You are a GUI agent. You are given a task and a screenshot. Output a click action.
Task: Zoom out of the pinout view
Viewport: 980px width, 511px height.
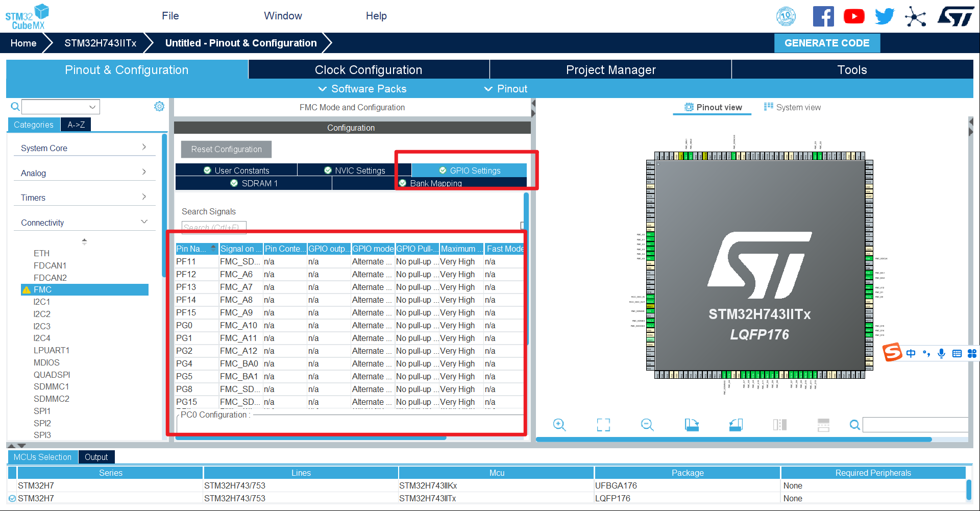point(647,425)
